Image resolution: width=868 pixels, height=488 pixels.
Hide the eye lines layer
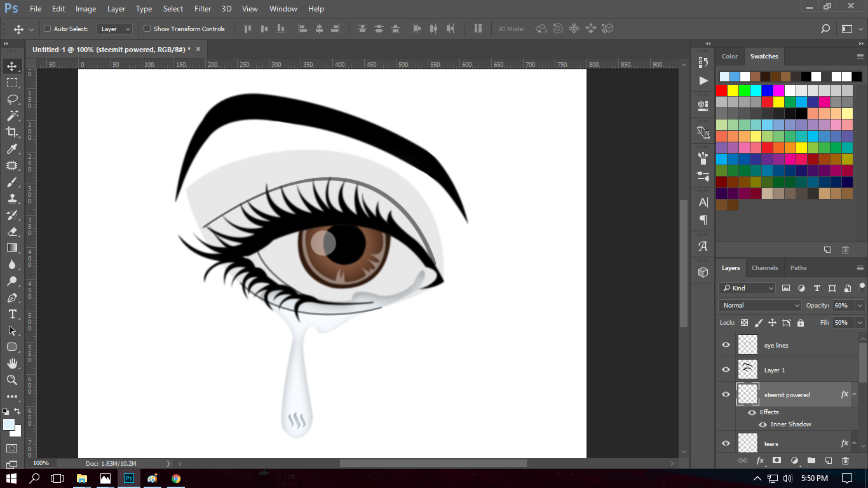[x=726, y=345]
